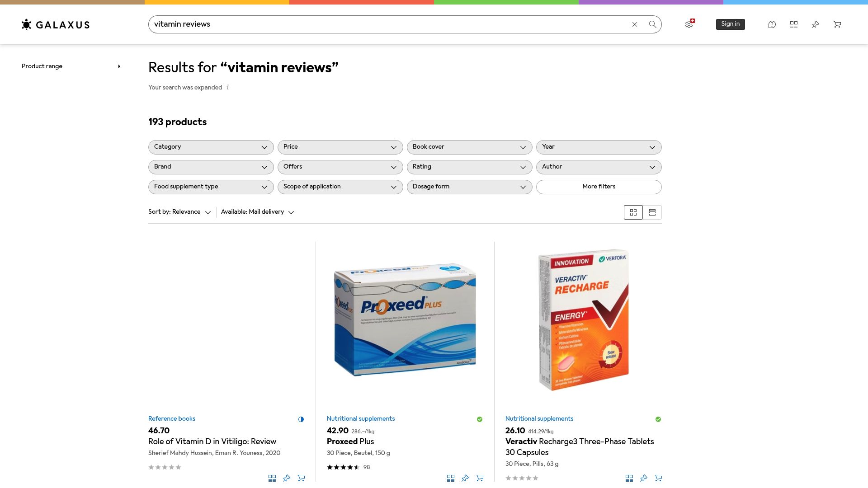Open the Nutritional supplements category link

click(360, 419)
